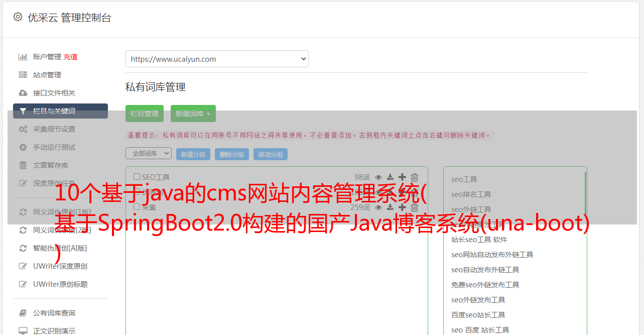This screenshot has width=644, height=335.
Task: Click the 站点管理 server icon
Action: 23,75
